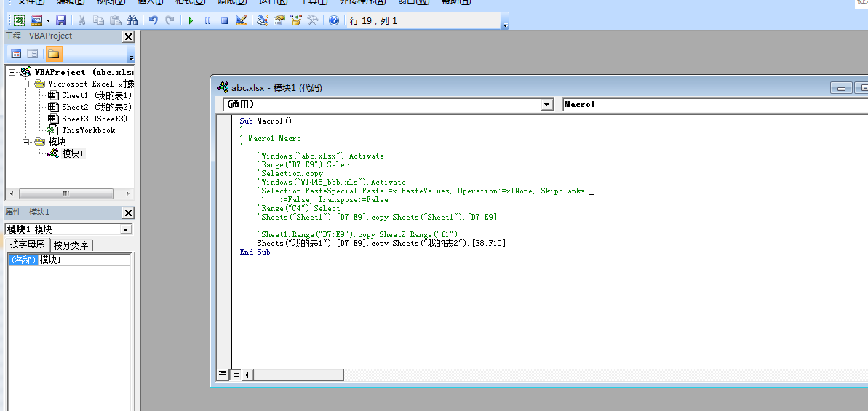This screenshot has height=411, width=868.
Task: Select Sheet3 (Sheet3) in project tree
Action: pyautogui.click(x=95, y=119)
